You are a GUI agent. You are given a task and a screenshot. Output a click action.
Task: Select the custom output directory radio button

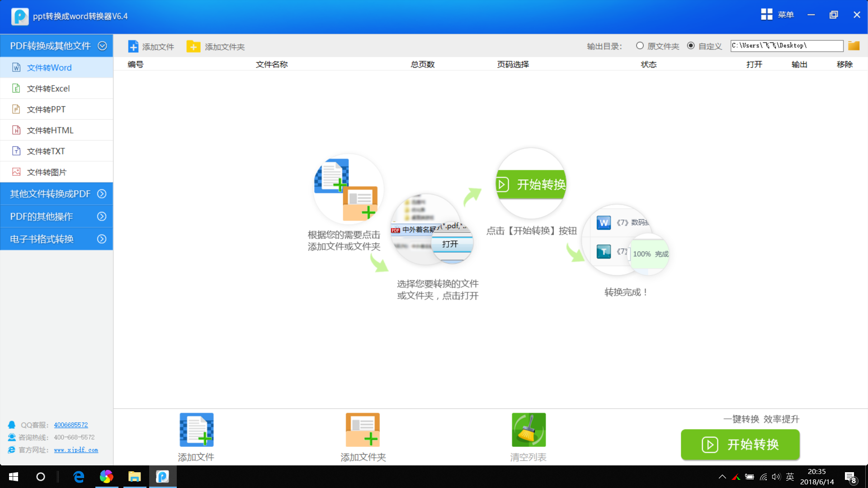click(x=691, y=46)
